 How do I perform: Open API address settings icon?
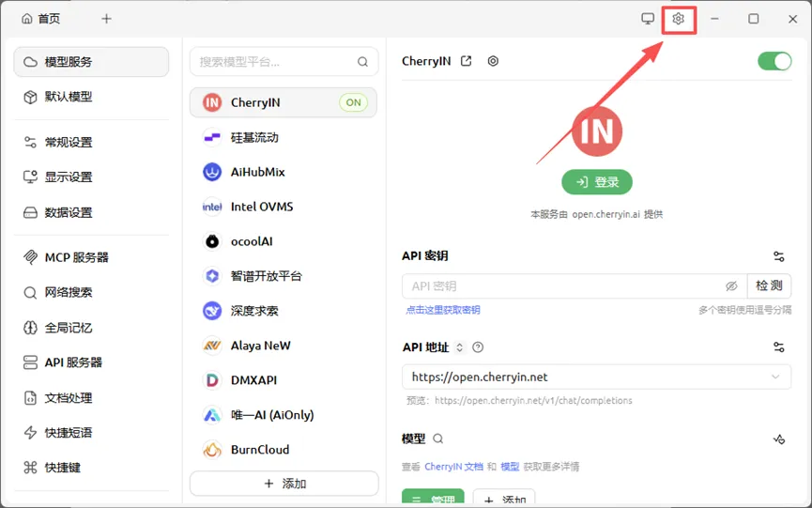(x=778, y=346)
